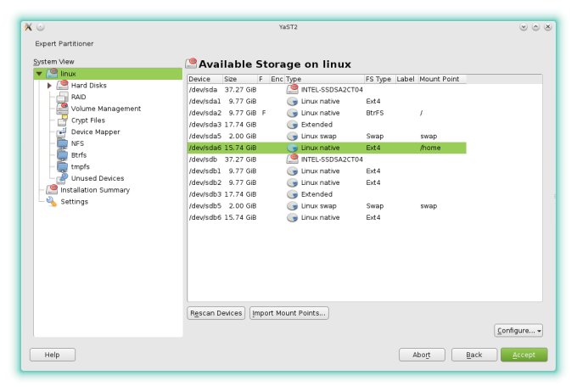
Task: Select Unused Devices tree item
Action: [98, 178]
